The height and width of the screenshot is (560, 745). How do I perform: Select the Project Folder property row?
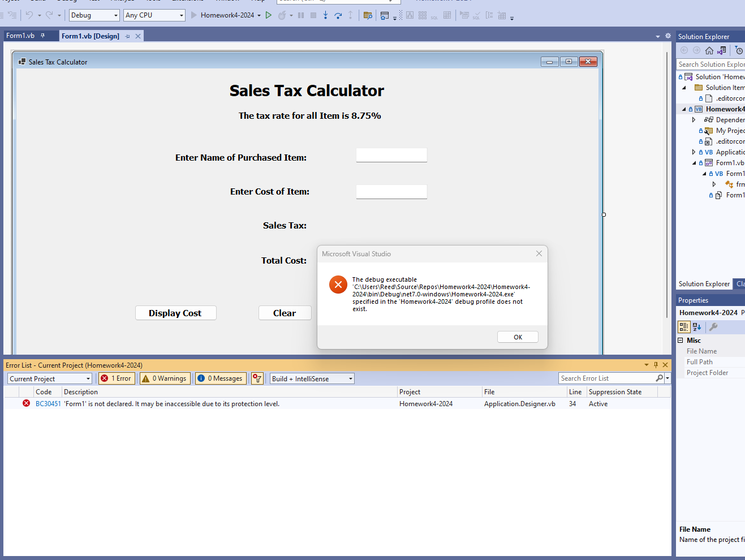710,373
